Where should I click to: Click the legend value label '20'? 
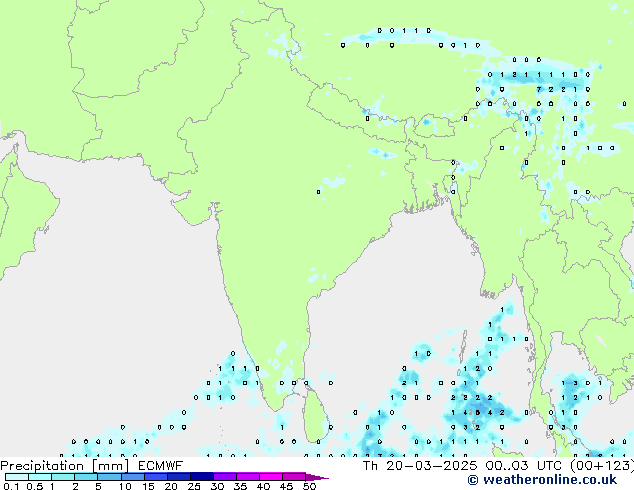171,486
